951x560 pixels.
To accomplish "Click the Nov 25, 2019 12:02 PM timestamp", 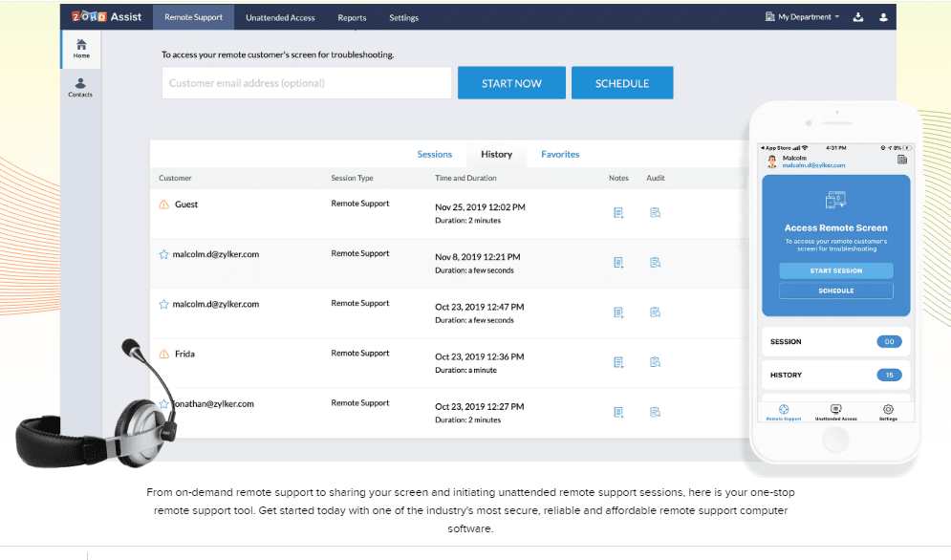I will coord(480,206).
